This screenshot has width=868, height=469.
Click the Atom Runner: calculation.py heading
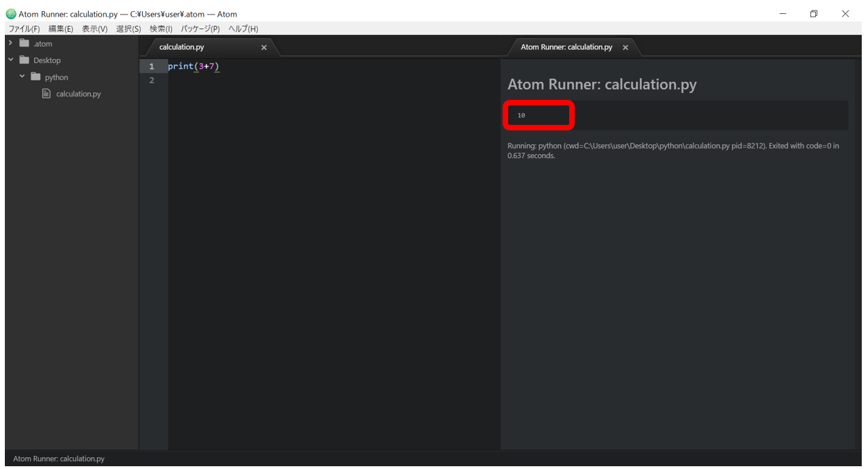coord(602,85)
